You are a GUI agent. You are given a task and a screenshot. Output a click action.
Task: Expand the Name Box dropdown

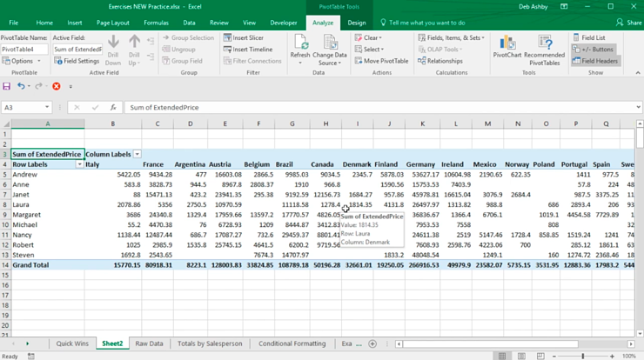pyautogui.click(x=47, y=108)
